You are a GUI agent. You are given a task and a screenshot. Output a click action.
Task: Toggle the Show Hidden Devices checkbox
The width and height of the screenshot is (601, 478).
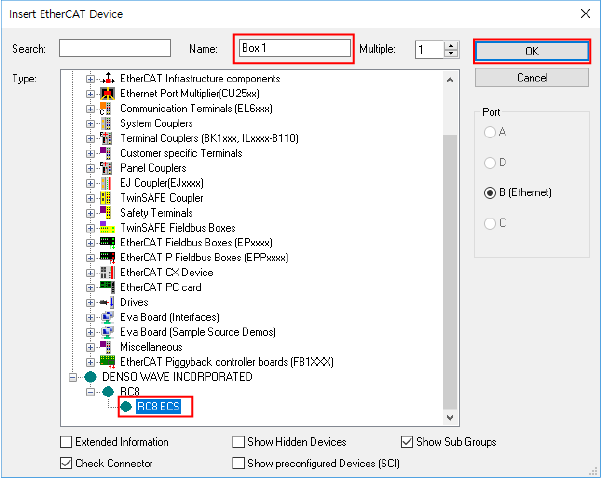pos(238,442)
